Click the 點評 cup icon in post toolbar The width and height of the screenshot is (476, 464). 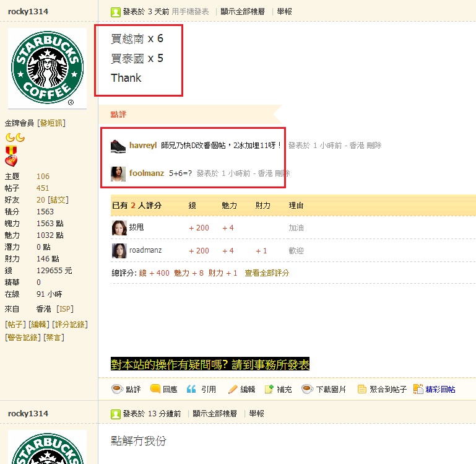point(116,389)
